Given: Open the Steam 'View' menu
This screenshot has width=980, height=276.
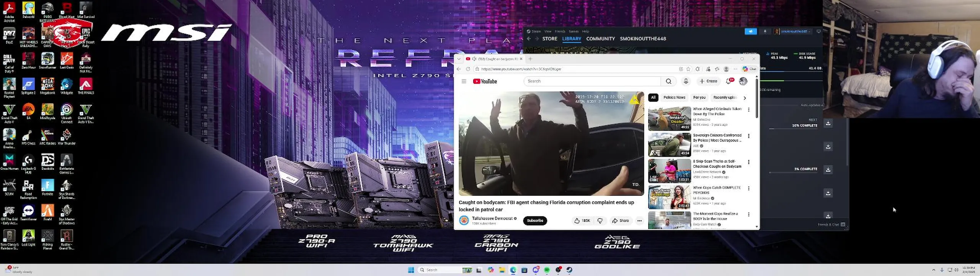Looking at the screenshot, I should pos(548,31).
